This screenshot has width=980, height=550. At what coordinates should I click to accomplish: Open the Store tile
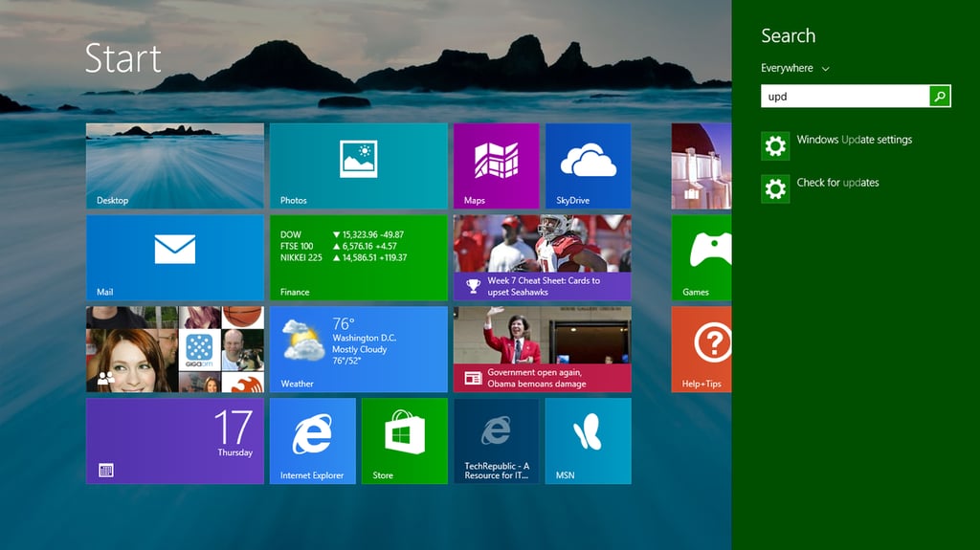(x=405, y=441)
